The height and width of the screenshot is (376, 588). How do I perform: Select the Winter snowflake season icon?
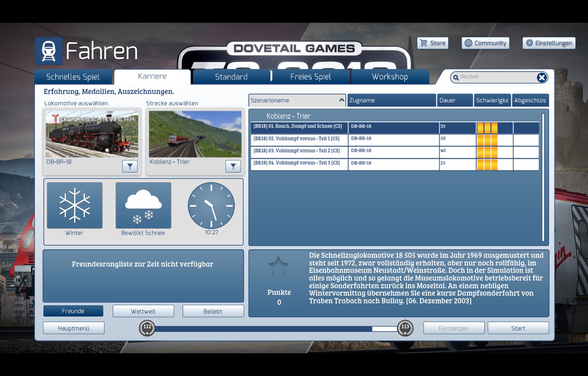(x=75, y=205)
